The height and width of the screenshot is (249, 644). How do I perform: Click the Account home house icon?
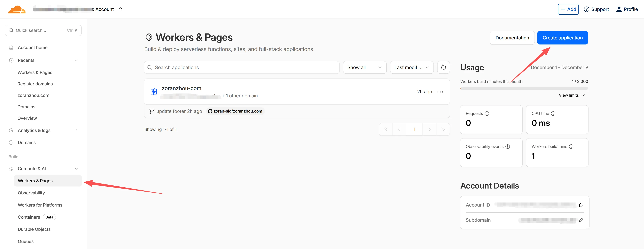11,48
